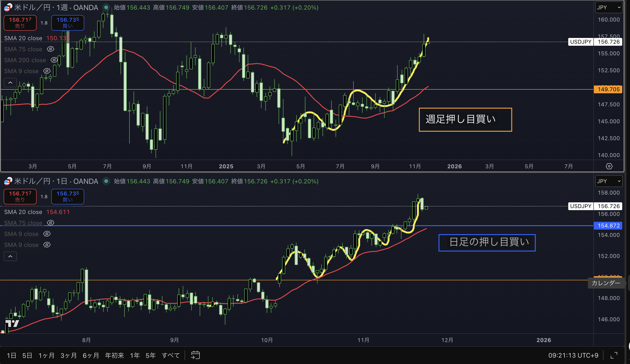Viewport: 630px width, 364px height.
Task: Click the blue 買い button in upper chart
Action: click(x=67, y=22)
